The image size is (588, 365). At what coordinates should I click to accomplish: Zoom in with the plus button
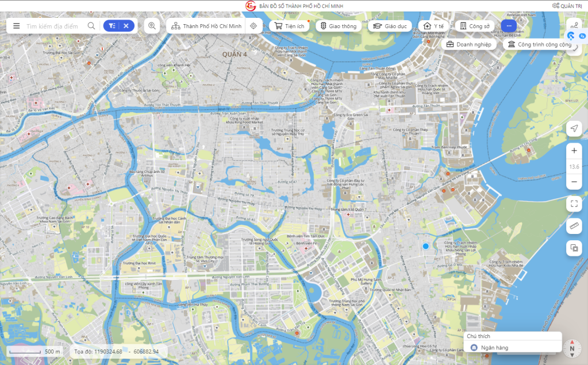574,151
